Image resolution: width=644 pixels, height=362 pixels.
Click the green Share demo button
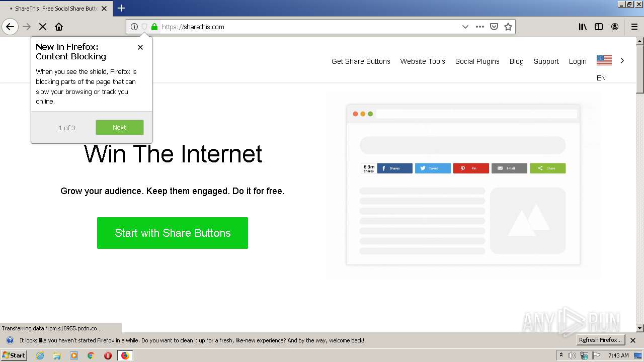(547, 168)
